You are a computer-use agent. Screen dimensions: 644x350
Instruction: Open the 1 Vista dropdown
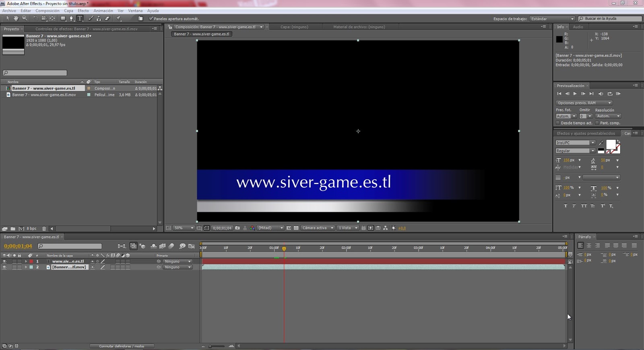348,228
